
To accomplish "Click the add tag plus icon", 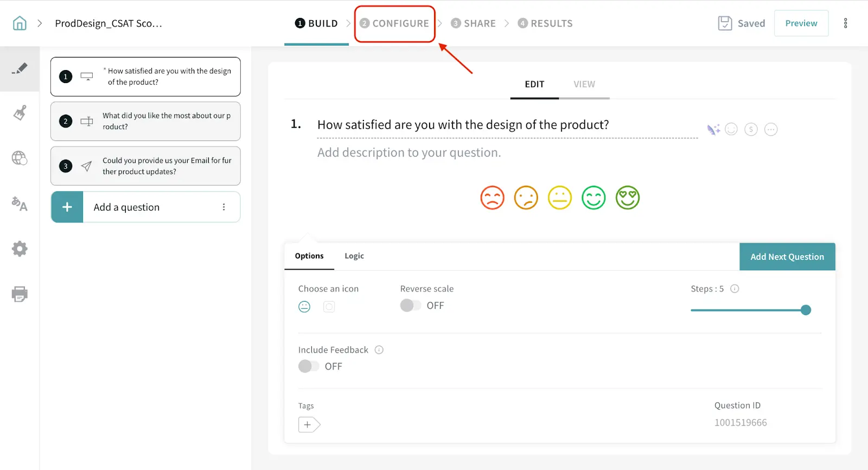I will [x=308, y=424].
